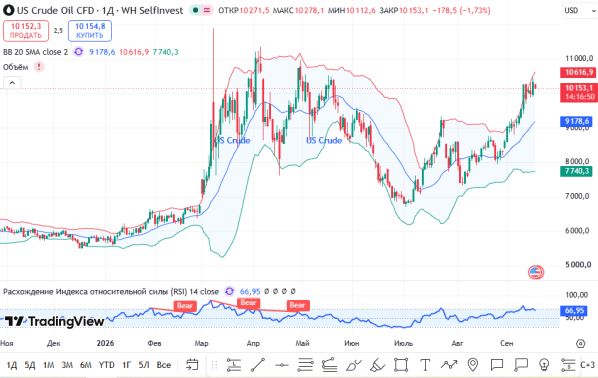This screenshot has height=378, width=598.
Task: Select the highlighter tool
Action: [378, 365]
